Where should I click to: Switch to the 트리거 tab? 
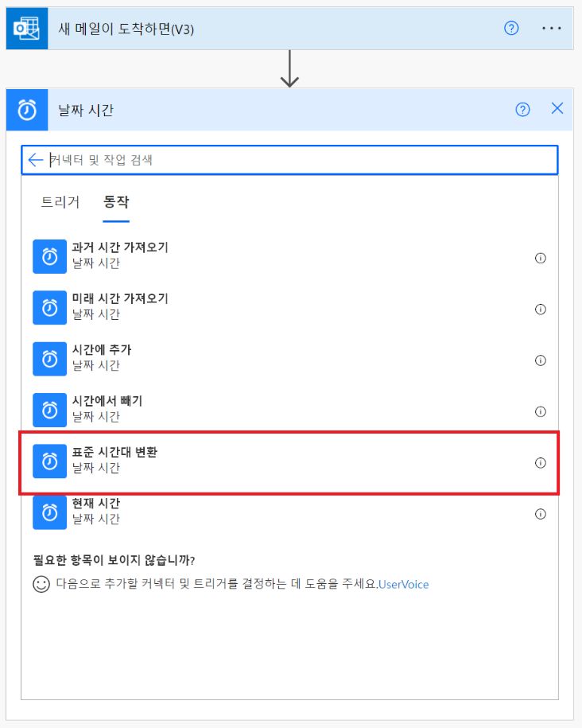click(60, 202)
